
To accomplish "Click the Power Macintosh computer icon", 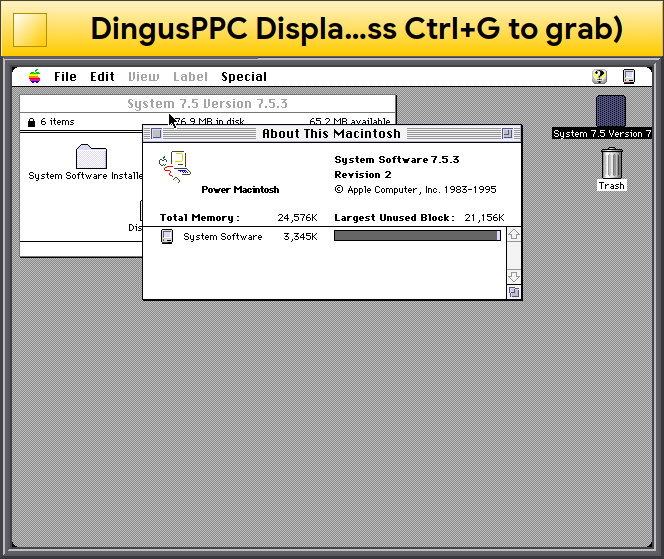I will pos(174,167).
